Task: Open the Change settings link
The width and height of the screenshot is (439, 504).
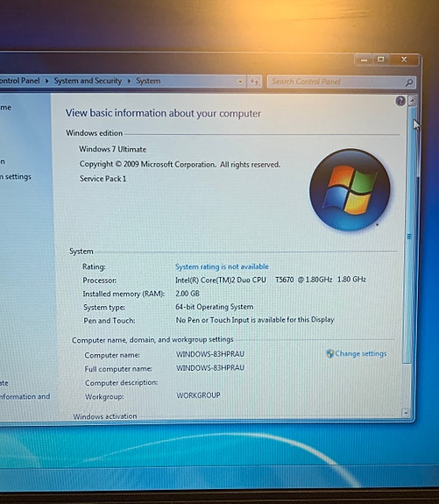Action: point(361,353)
